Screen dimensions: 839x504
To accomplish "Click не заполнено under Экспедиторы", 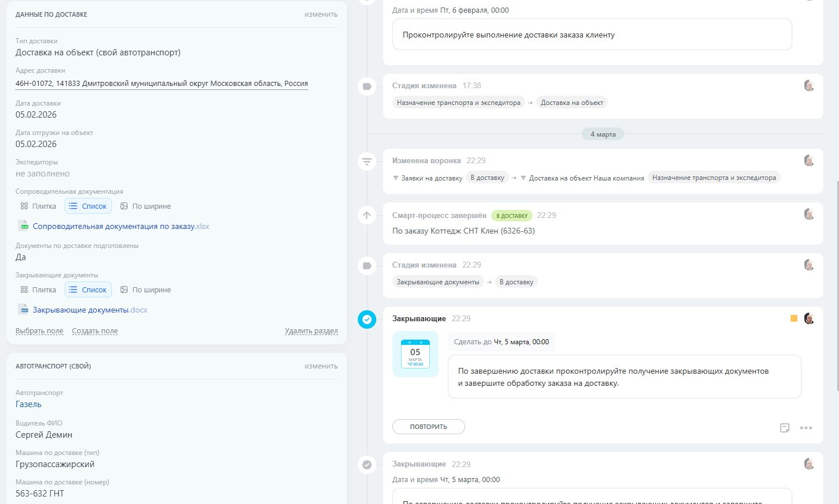I will point(43,174).
